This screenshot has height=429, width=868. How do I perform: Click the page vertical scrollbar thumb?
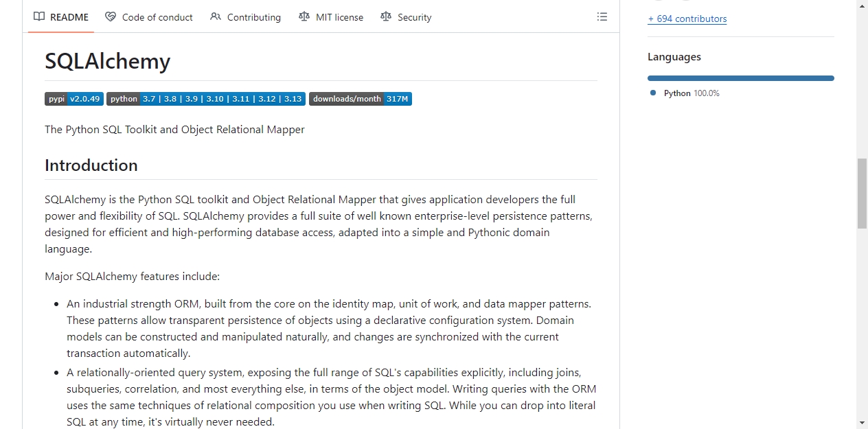click(862, 194)
